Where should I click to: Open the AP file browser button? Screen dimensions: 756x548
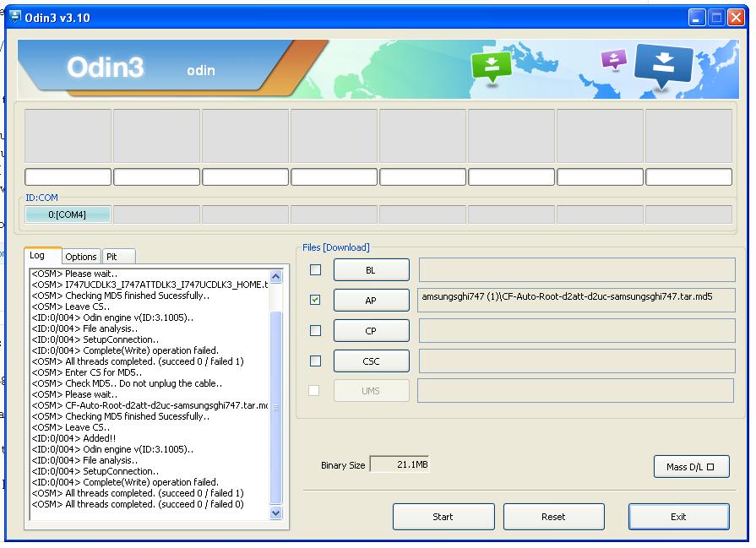point(372,301)
